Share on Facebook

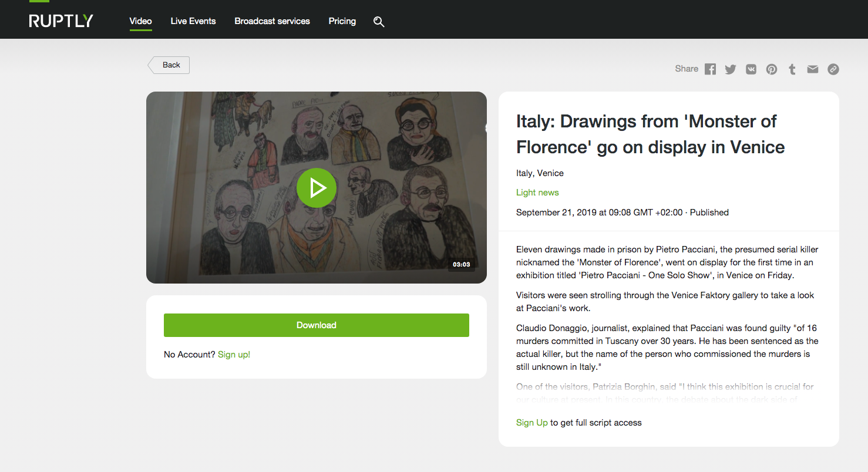click(x=711, y=69)
